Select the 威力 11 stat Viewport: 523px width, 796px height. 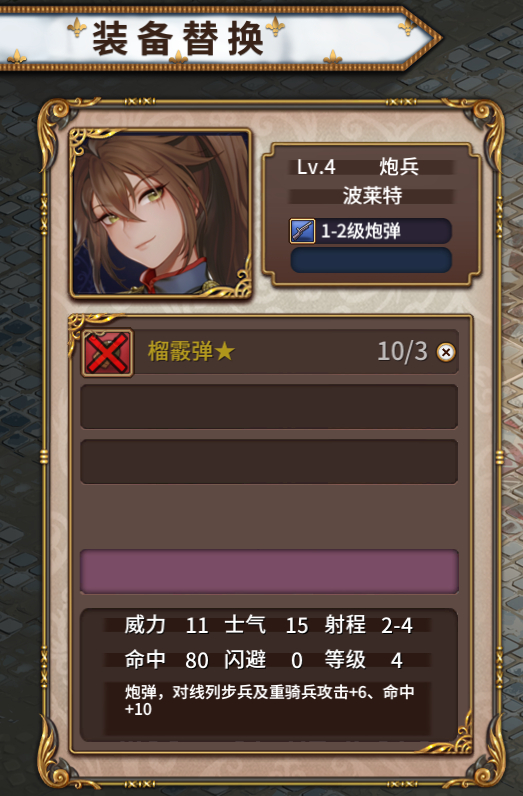[166, 625]
